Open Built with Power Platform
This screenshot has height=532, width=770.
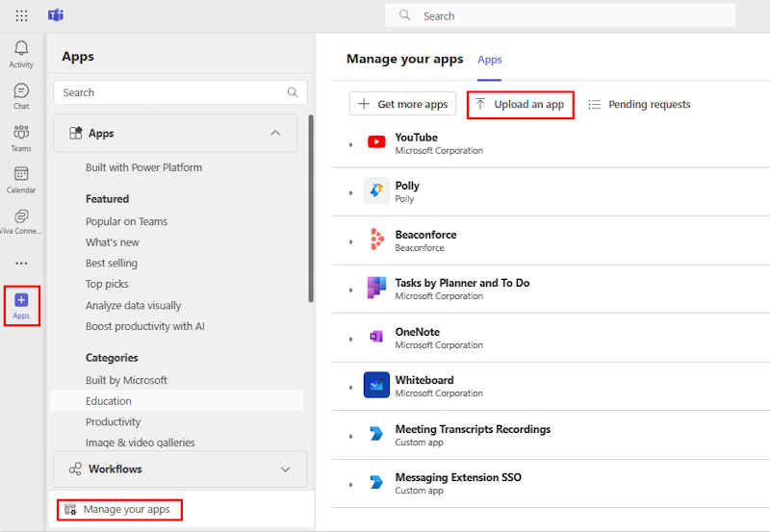(143, 167)
